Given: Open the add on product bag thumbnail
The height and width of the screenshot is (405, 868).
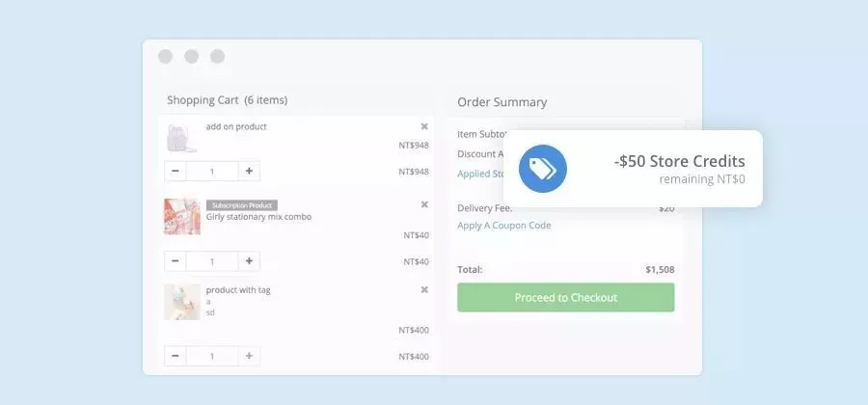Looking at the screenshot, I should [x=181, y=137].
